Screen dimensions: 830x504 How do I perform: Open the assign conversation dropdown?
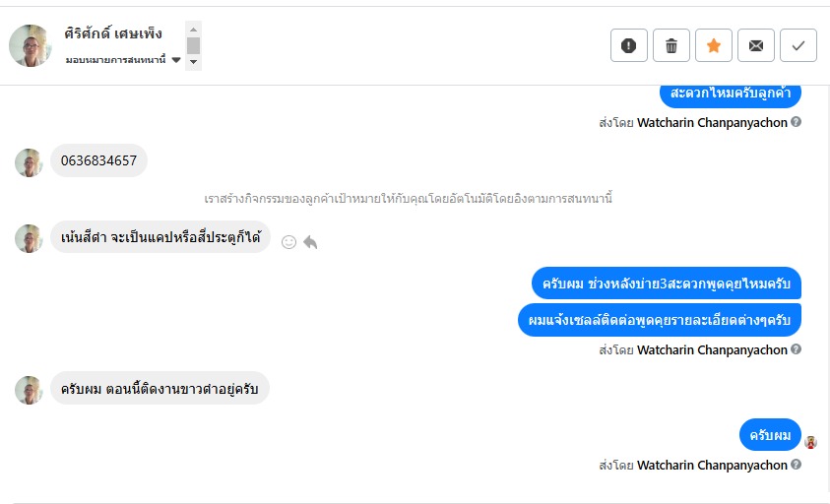tap(176, 60)
